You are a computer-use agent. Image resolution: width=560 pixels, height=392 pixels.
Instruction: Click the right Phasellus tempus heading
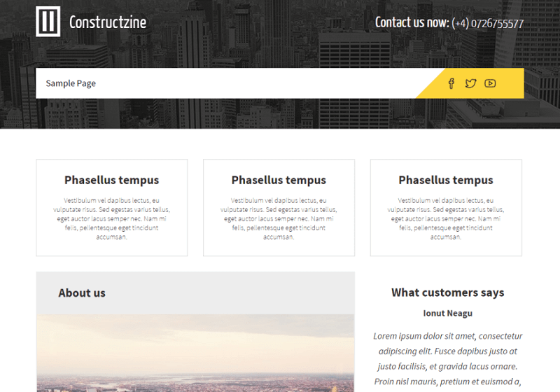tap(446, 180)
